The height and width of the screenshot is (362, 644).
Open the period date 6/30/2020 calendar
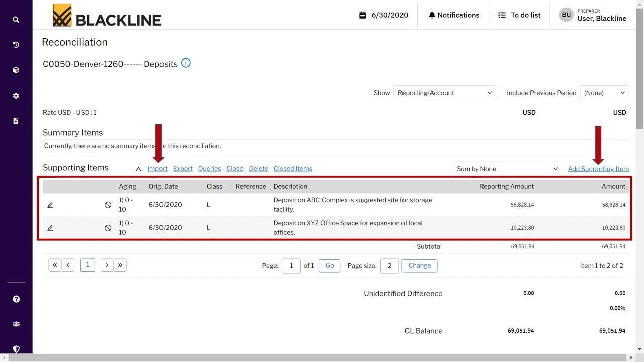[383, 15]
